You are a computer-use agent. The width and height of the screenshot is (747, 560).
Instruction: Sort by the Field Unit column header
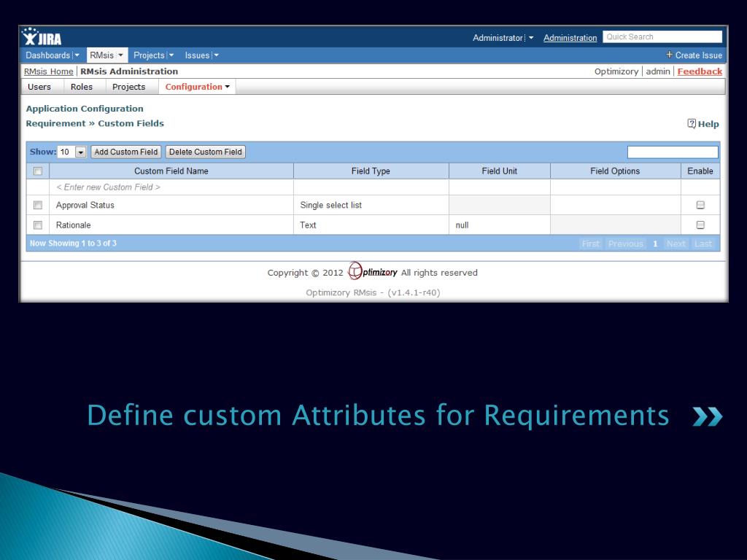(500, 171)
